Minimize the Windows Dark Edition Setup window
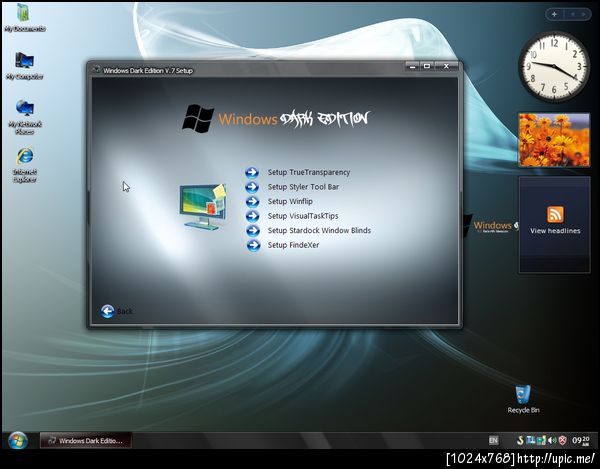 click(412, 66)
